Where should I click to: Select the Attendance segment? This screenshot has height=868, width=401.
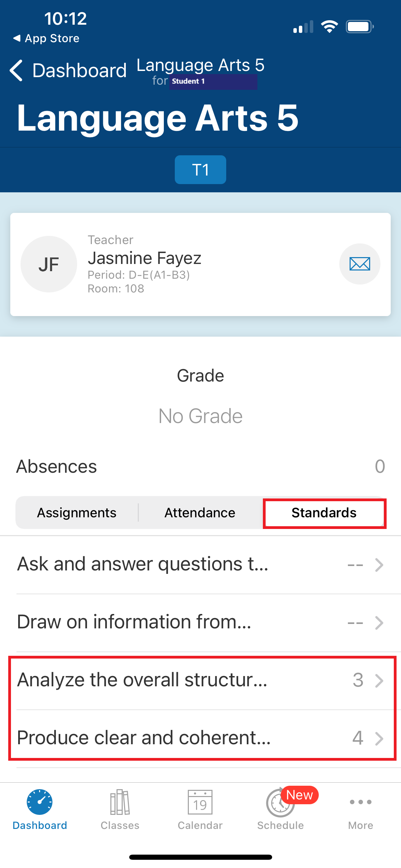point(200,513)
